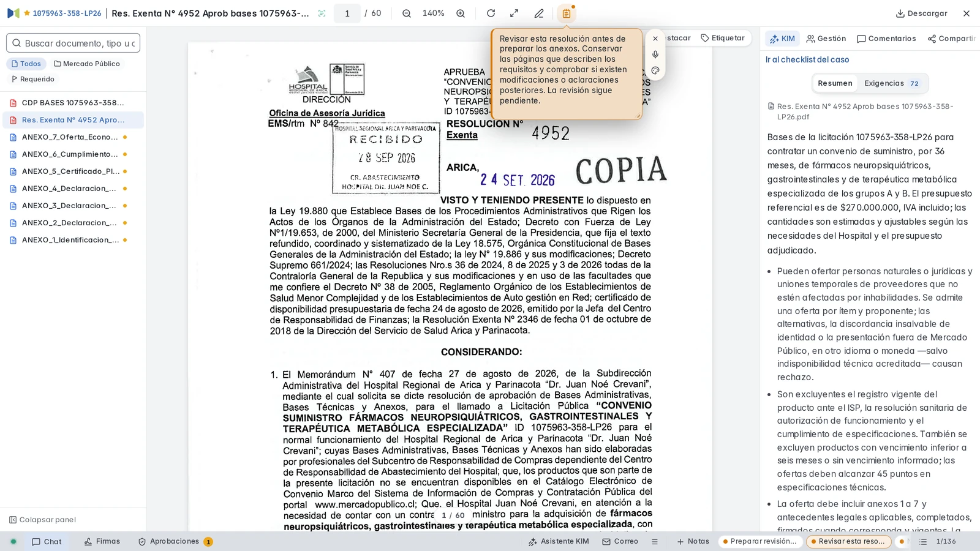
Task: Open ANEXO_7_Oferta_Econo file
Action: tap(73, 137)
